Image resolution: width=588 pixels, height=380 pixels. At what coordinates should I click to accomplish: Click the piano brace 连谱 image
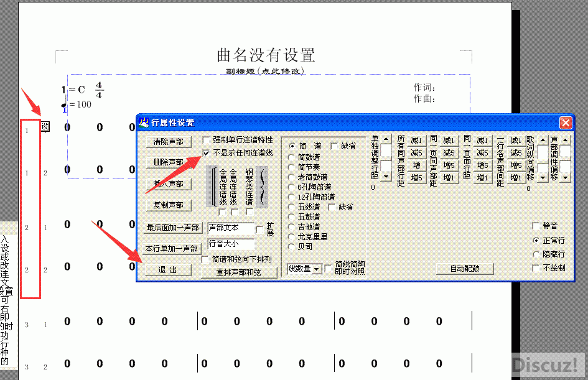click(x=262, y=187)
